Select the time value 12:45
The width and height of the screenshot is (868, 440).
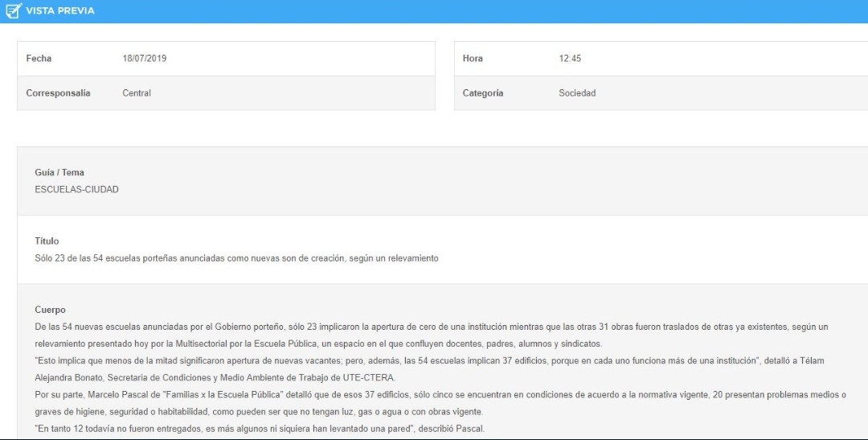point(570,59)
